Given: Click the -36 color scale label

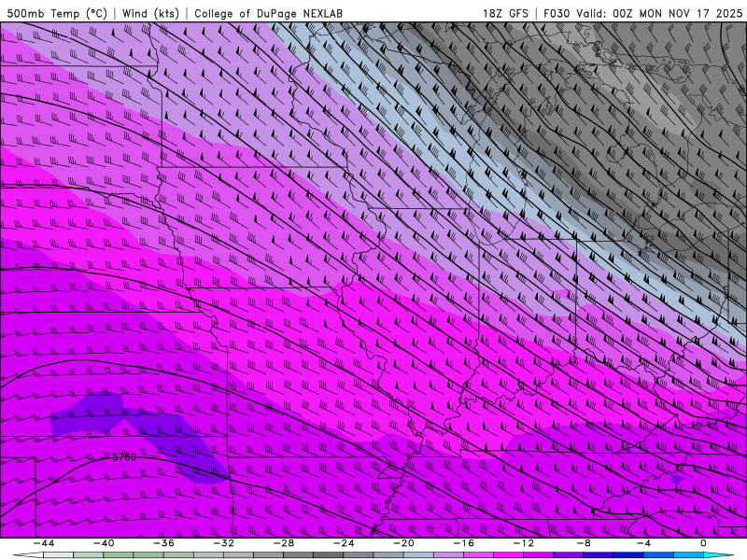Looking at the screenshot, I should [164, 543].
